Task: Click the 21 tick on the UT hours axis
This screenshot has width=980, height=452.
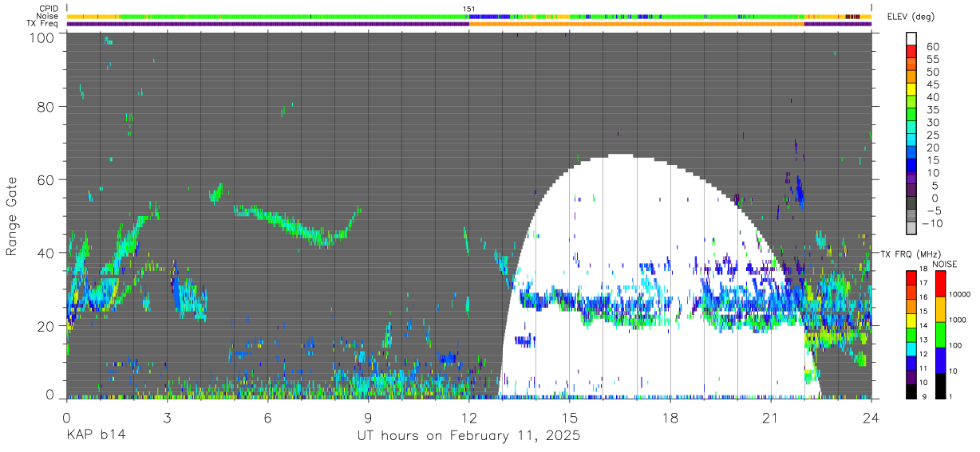Action: pos(771,417)
